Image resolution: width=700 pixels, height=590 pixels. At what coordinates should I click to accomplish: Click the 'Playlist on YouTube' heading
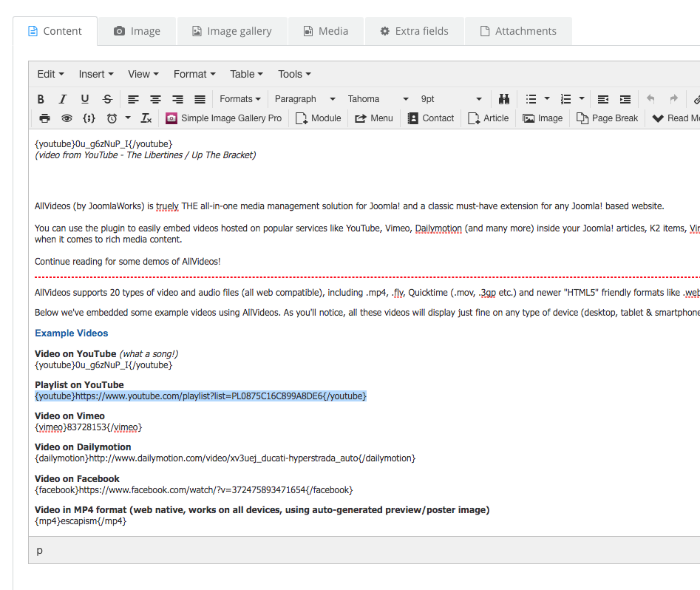(x=80, y=385)
